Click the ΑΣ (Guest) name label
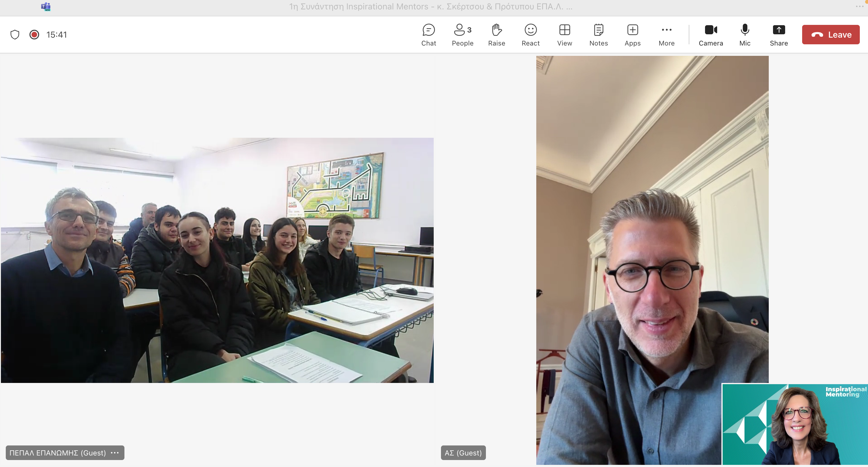This screenshot has height=467, width=868. pos(463,452)
